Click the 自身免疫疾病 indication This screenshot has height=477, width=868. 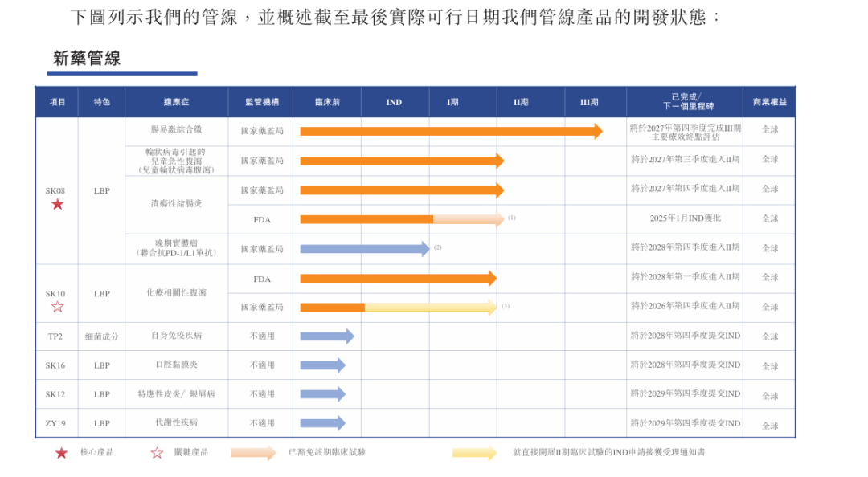177,336
